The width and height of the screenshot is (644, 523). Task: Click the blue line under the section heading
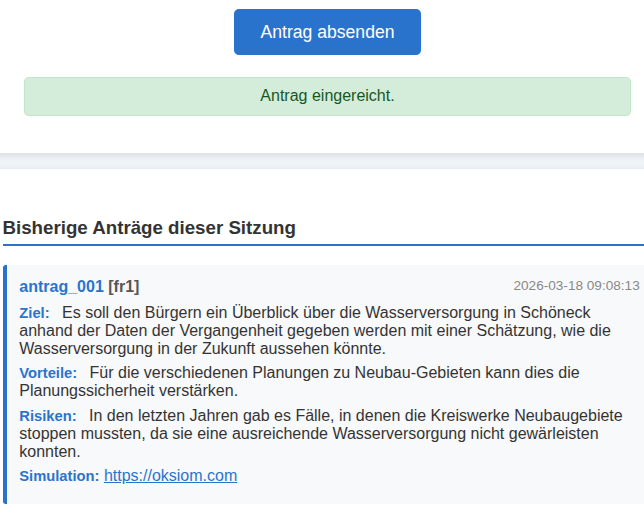tap(322, 245)
